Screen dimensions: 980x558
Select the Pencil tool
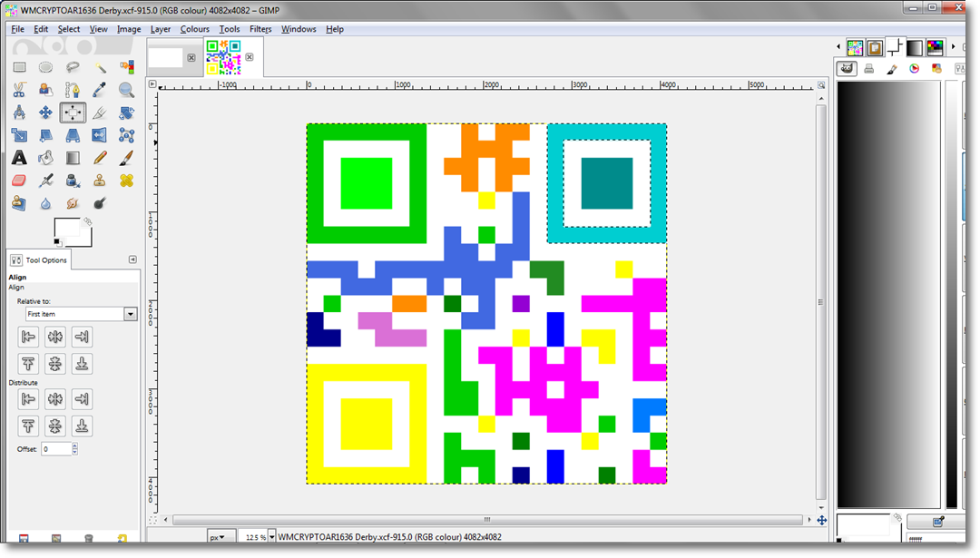point(100,158)
